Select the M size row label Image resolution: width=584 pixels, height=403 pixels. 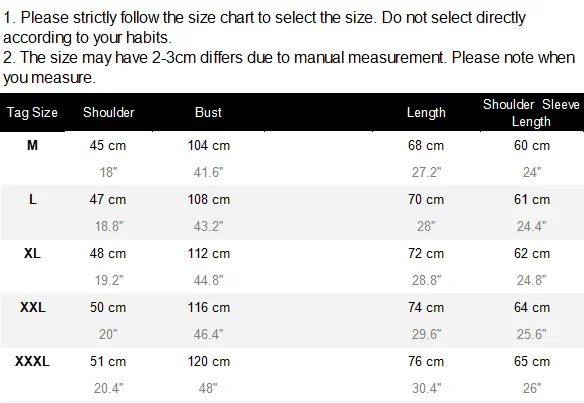(32, 145)
